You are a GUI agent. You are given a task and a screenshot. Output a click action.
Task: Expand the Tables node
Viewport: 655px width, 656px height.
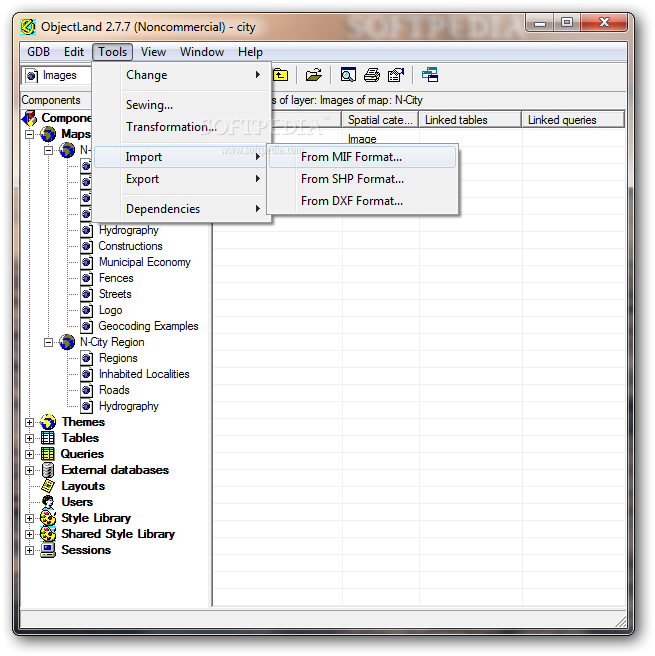coord(29,438)
